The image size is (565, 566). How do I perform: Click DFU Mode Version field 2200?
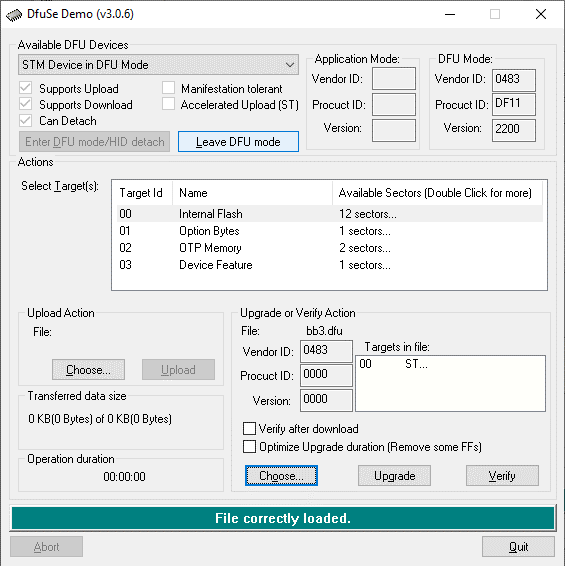coord(514,130)
